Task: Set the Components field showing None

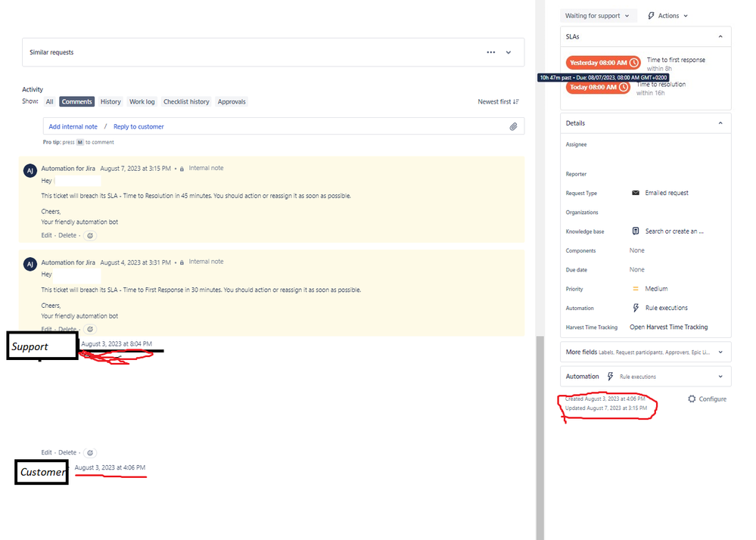Action: pos(636,250)
